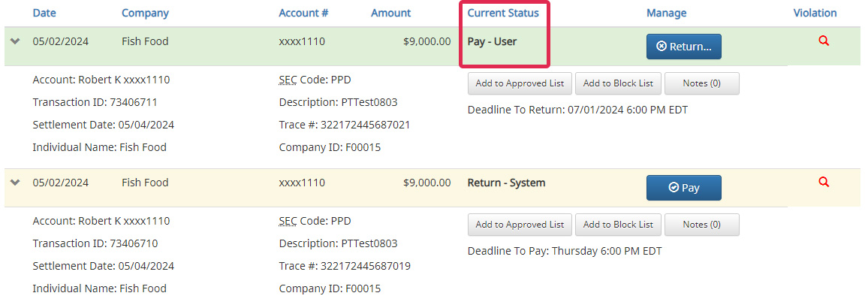Sort by the Date column header
Image resolution: width=868 pixels, height=305 pixels.
pos(44,13)
